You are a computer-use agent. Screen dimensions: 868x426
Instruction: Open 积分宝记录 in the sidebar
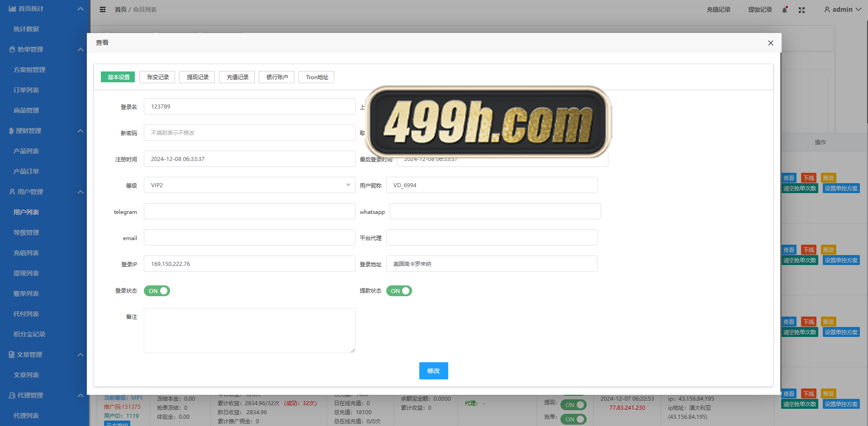coord(29,334)
